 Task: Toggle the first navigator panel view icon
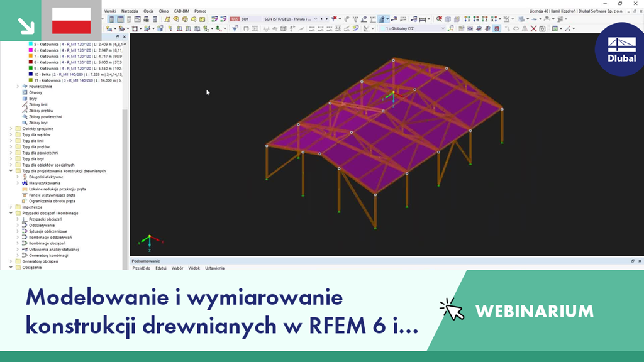pyautogui.click(x=112, y=19)
